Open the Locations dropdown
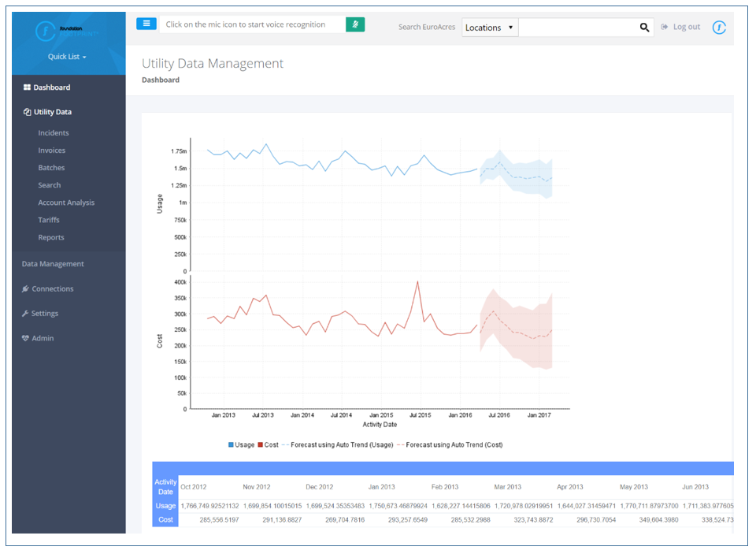 [x=489, y=27]
